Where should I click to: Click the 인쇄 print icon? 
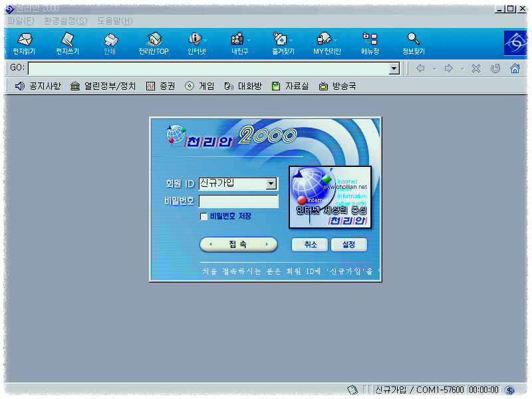[x=110, y=44]
